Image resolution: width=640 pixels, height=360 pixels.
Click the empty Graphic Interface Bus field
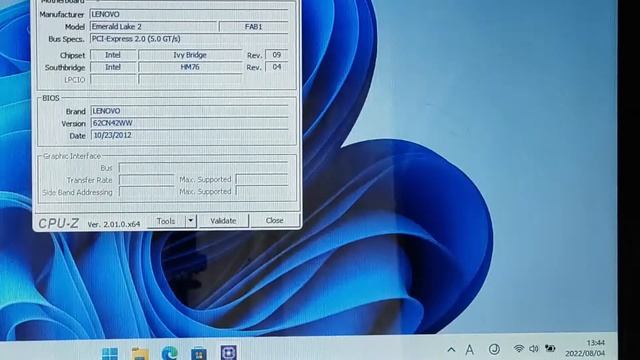[203, 167]
